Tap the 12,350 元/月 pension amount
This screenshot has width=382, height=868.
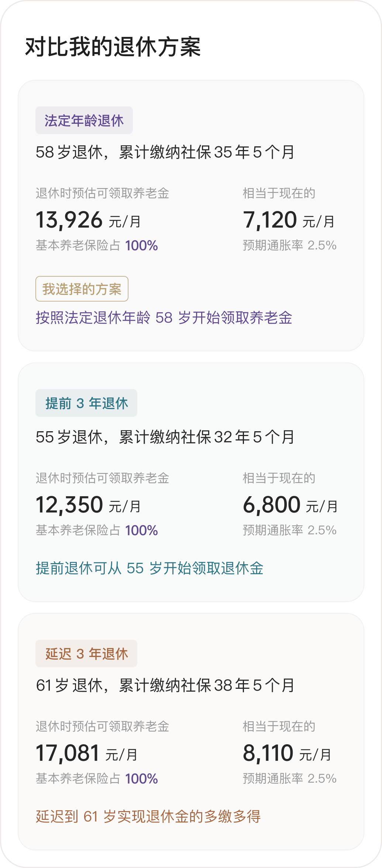tap(88, 505)
